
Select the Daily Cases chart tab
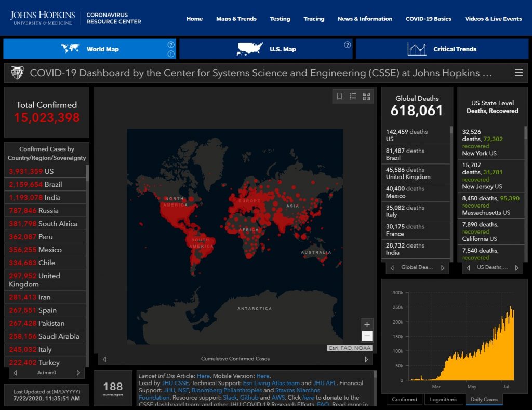coord(484,400)
